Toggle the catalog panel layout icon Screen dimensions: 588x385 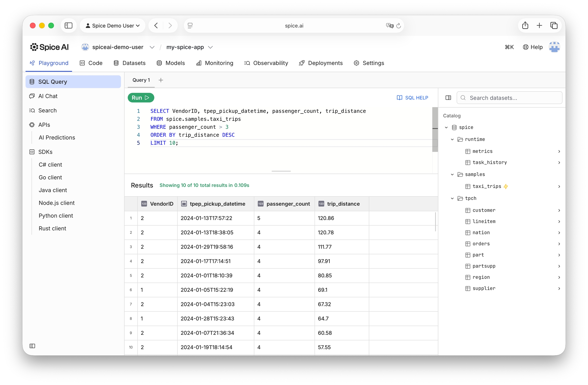coord(448,98)
